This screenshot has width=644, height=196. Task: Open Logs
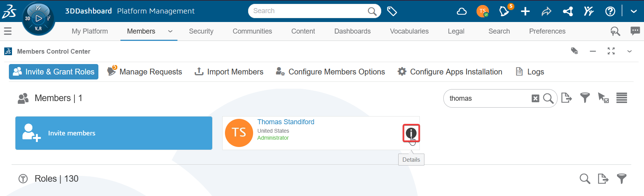click(x=530, y=72)
